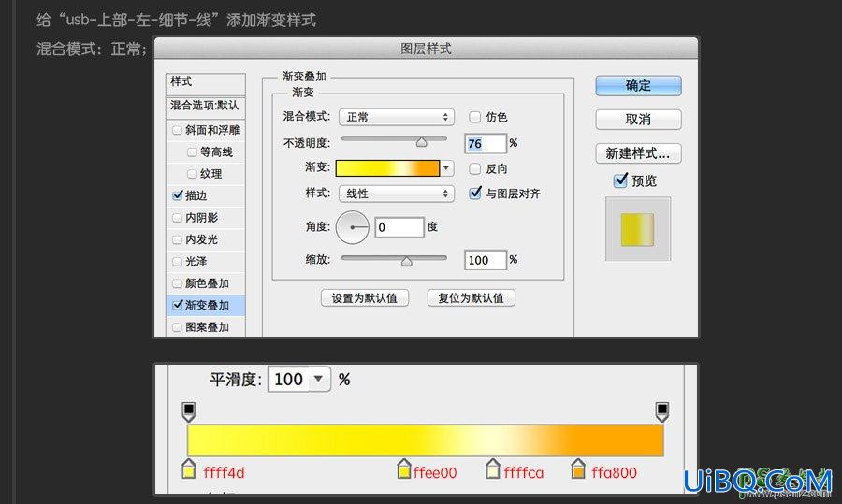Enable the 颜色叠加 color overlay checkbox
This screenshot has width=842, height=504.
177,283
